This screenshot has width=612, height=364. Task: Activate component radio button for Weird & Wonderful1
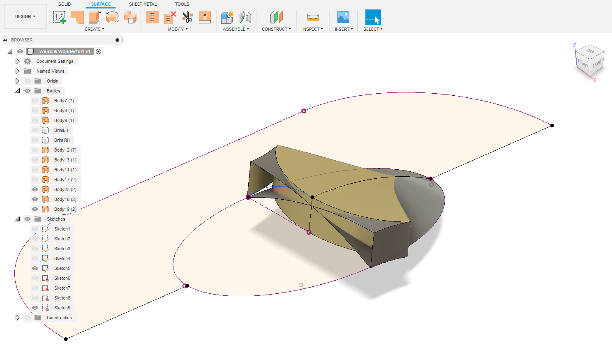tap(99, 51)
